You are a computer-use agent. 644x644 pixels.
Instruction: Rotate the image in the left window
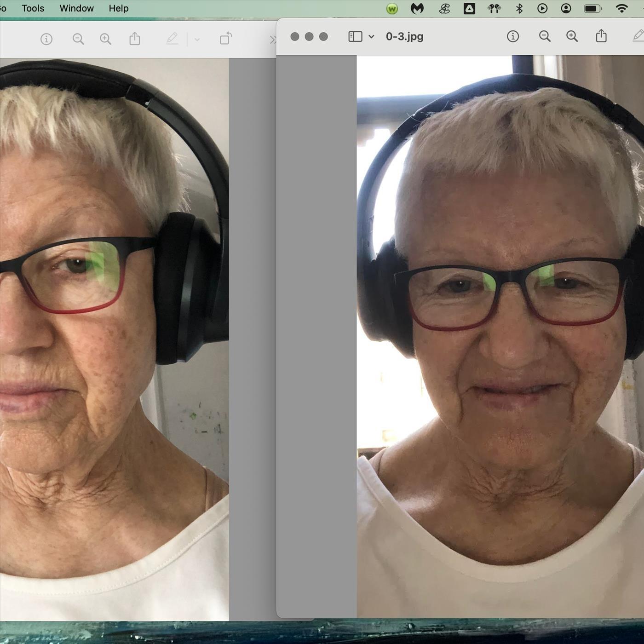(225, 39)
